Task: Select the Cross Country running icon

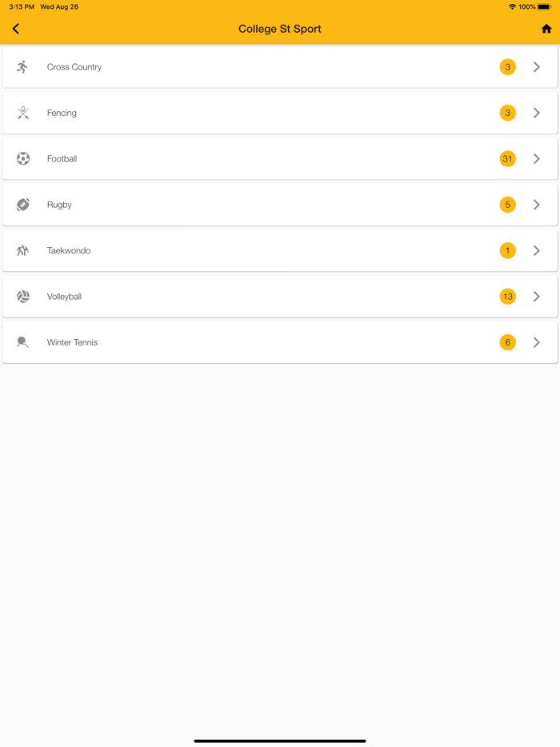Action: [22, 67]
